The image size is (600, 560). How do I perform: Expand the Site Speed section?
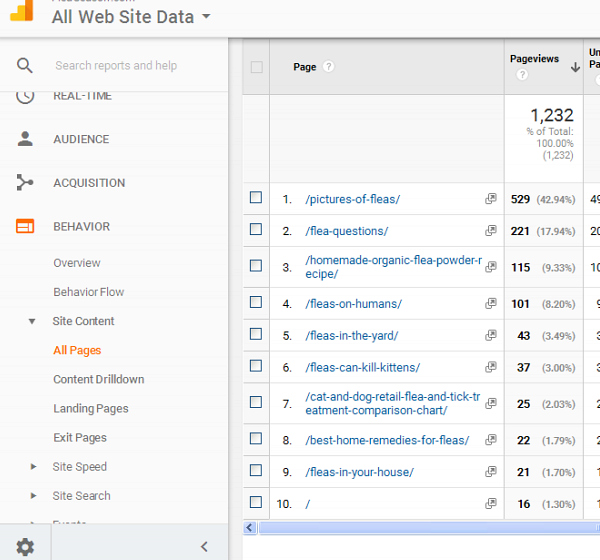pos(34,467)
